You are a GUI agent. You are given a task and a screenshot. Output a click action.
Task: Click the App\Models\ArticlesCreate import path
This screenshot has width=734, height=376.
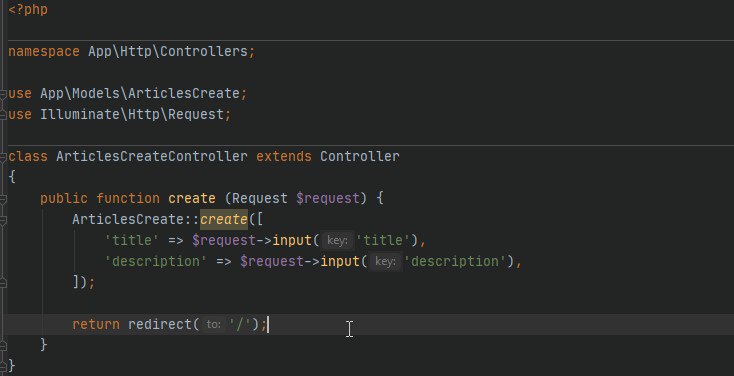(x=140, y=94)
